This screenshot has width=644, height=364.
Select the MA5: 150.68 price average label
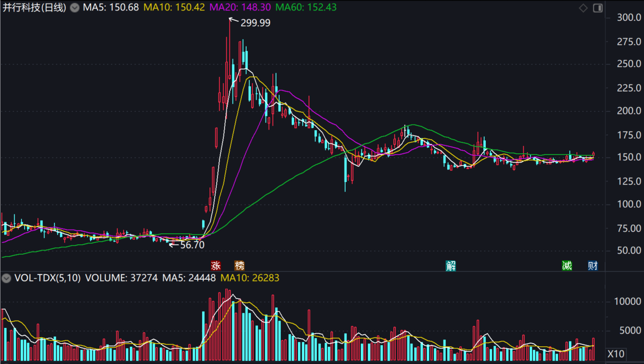pyautogui.click(x=111, y=8)
